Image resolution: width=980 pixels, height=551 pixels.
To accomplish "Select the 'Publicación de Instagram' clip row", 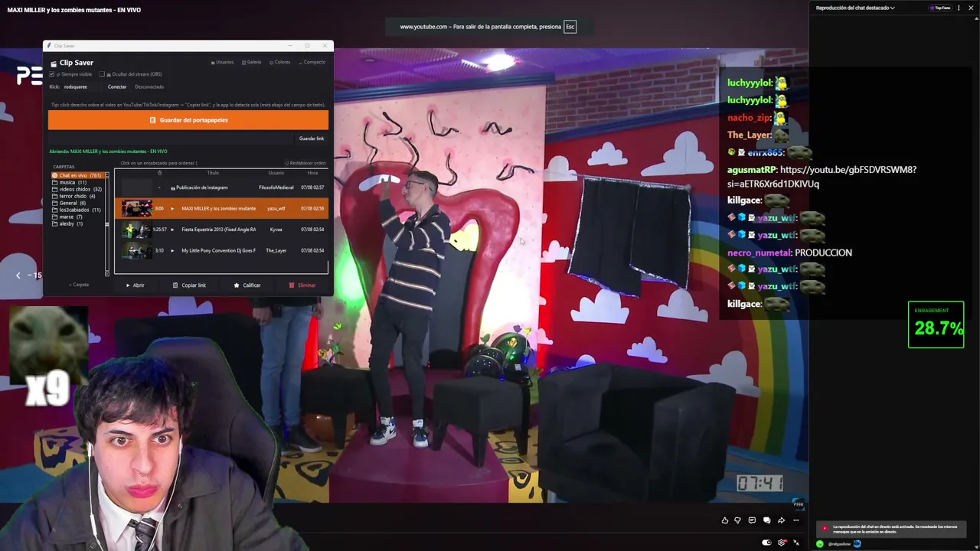I will pos(221,187).
